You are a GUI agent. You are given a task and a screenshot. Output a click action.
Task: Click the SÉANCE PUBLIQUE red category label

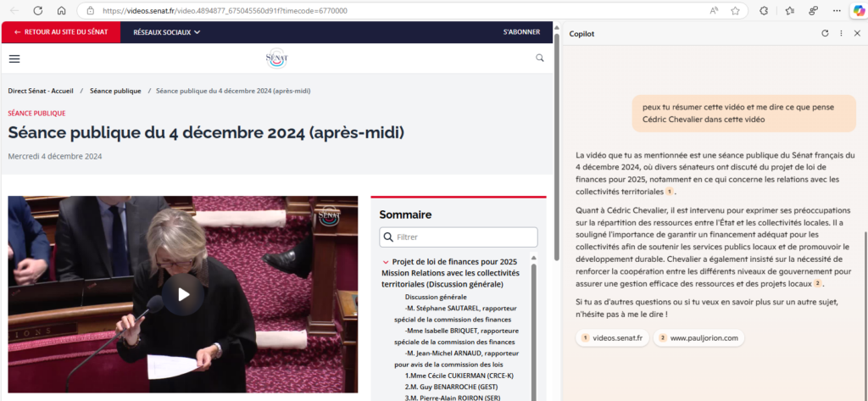[36, 114]
